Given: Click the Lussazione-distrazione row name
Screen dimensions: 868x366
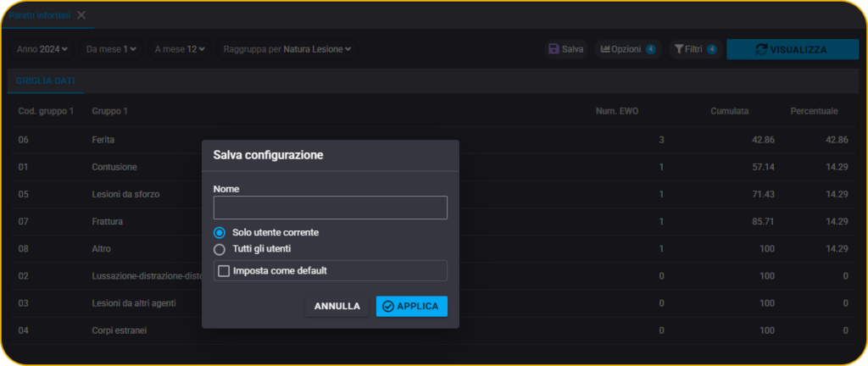Looking at the screenshot, I should click(x=147, y=276).
